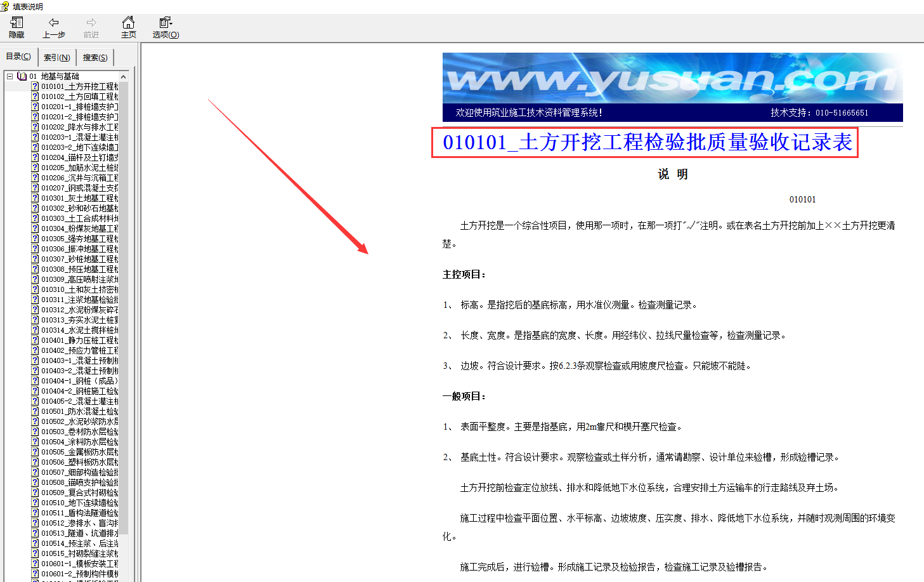Click the page icon beside 010501_防水混凝土
924x582 pixels.
[x=35, y=411]
